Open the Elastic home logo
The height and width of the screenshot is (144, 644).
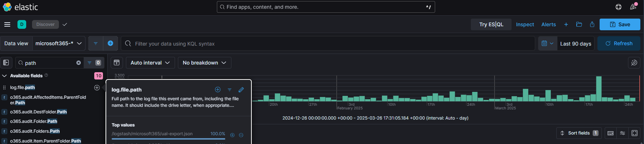20,7
